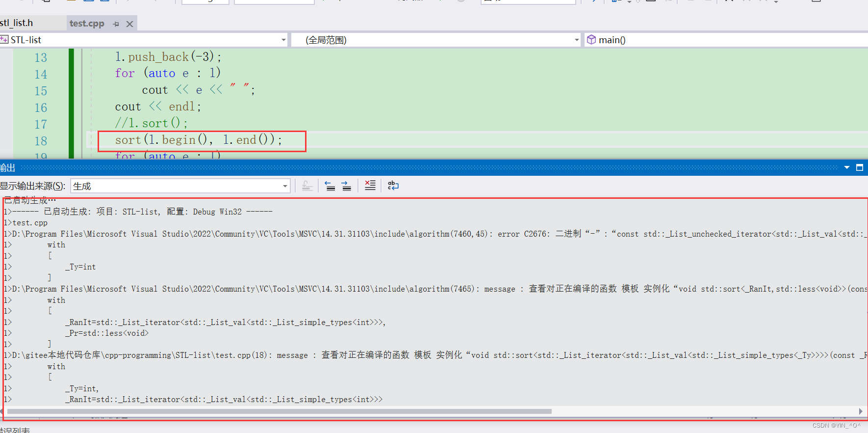Screen dimensions: 868x433
Task: Open the 显示输出来源 dropdown showing 生成
Action: click(180, 186)
